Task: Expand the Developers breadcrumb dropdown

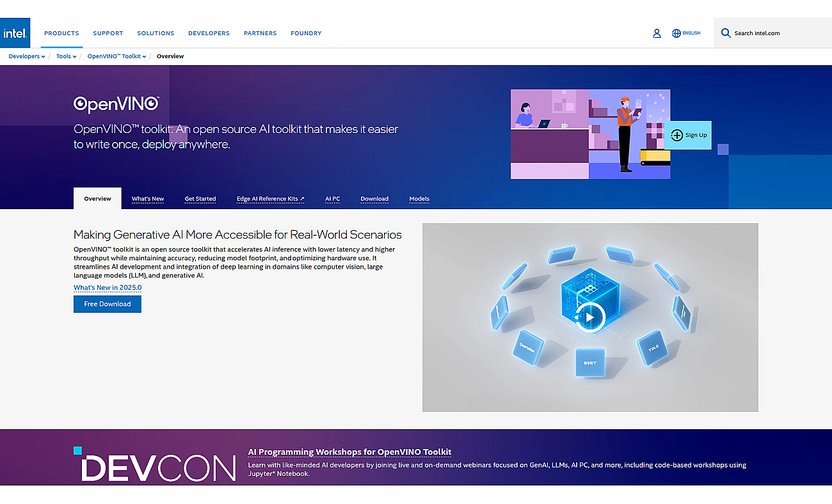Action: click(x=27, y=56)
